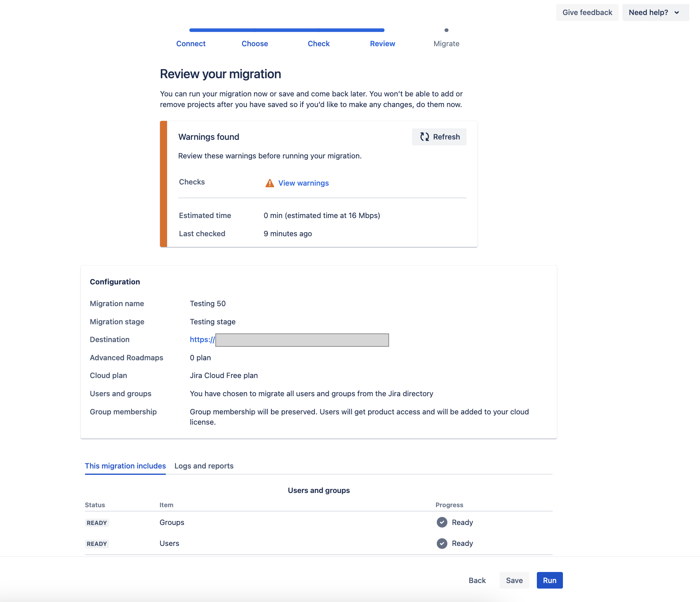700x602 pixels.
Task: Click the Groups ready checkmark icon
Action: 442,522
